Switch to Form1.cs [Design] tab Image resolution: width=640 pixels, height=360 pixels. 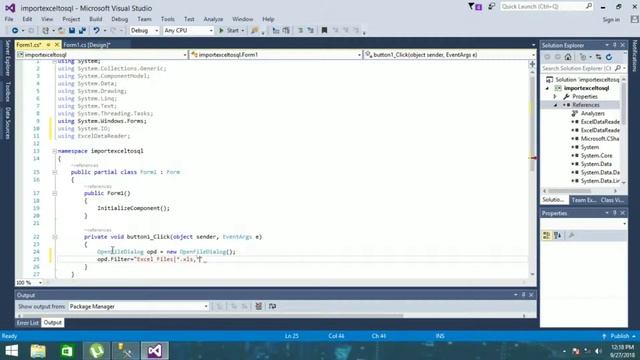[87, 45]
